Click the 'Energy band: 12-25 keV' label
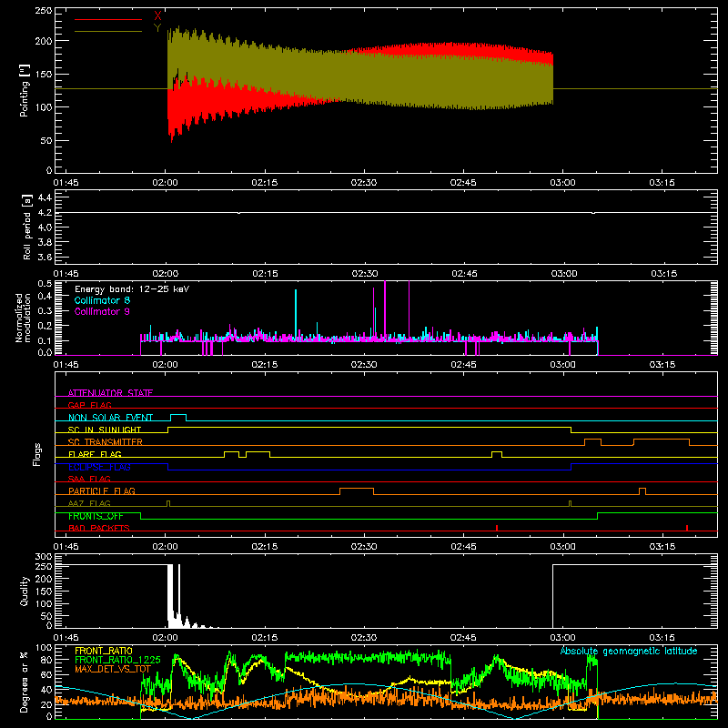728x728 pixels. (132, 289)
